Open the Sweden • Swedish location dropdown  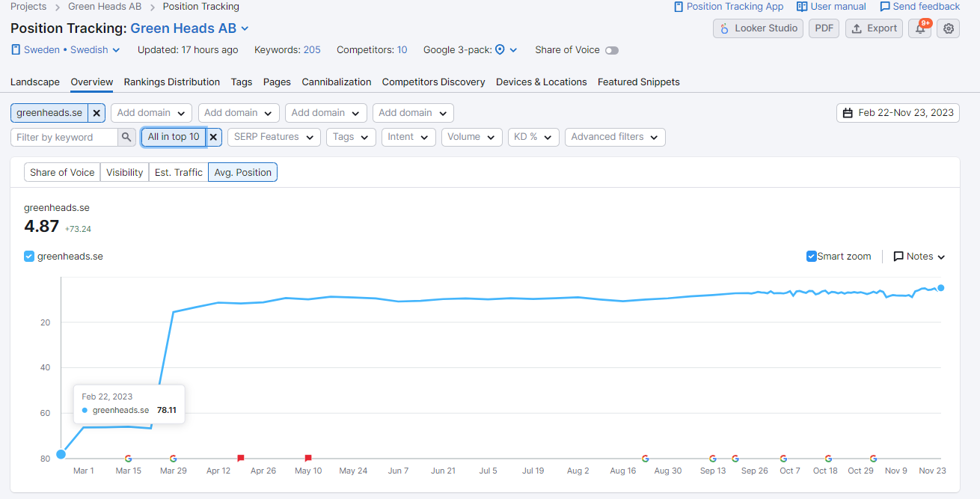pos(65,50)
